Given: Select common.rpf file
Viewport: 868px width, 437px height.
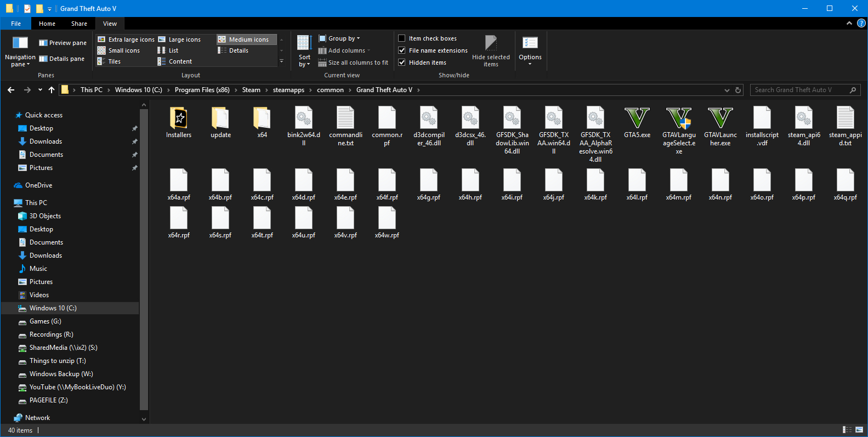Looking at the screenshot, I should pyautogui.click(x=387, y=126).
